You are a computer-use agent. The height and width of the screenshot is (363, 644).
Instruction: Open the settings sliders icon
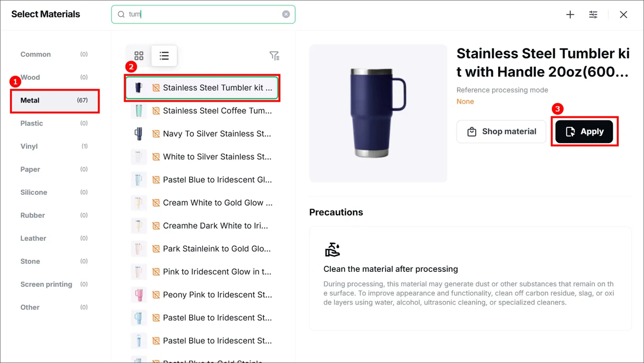pyautogui.click(x=593, y=15)
